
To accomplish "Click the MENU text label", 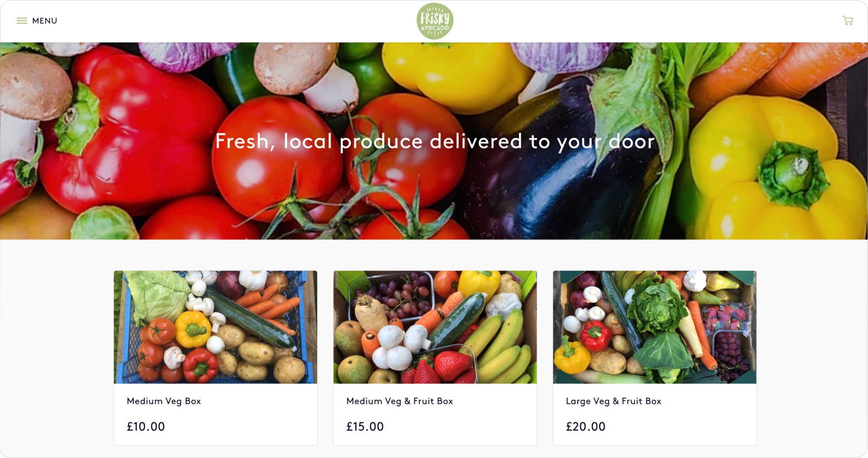I will point(45,21).
